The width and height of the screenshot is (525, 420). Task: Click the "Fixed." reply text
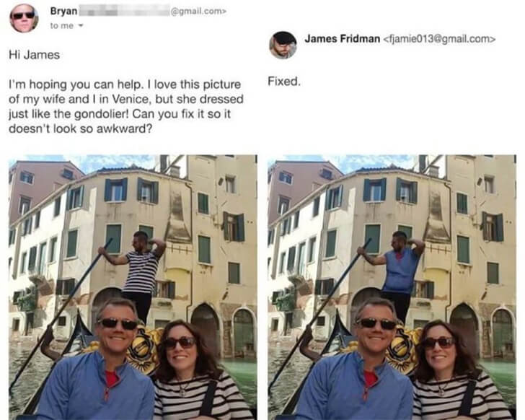click(x=284, y=82)
